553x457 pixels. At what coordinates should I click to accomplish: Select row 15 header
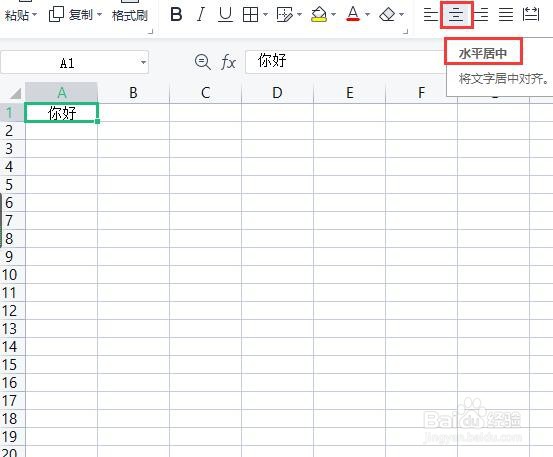[x=12, y=365]
